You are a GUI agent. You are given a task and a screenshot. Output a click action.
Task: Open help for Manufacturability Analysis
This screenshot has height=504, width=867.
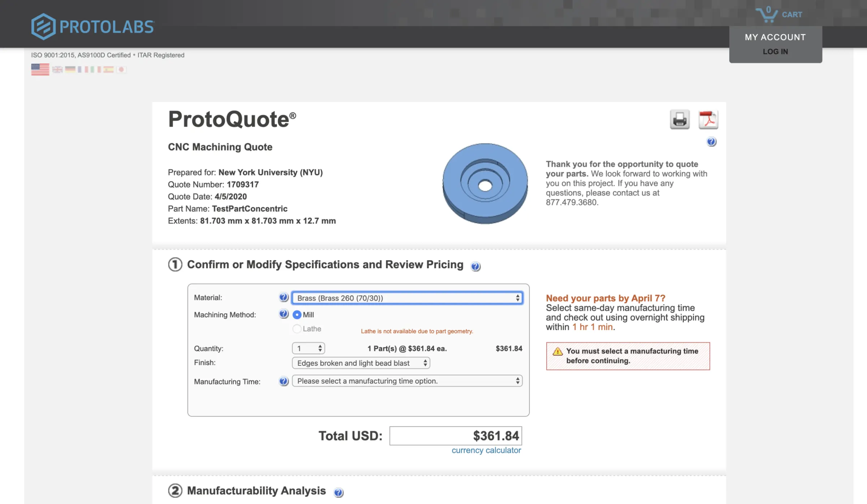click(x=338, y=492)
